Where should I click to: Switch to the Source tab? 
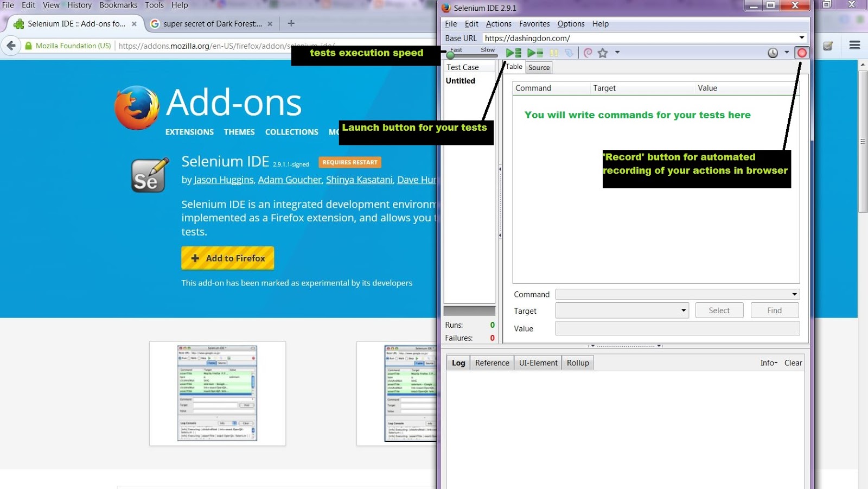(539, 68)
